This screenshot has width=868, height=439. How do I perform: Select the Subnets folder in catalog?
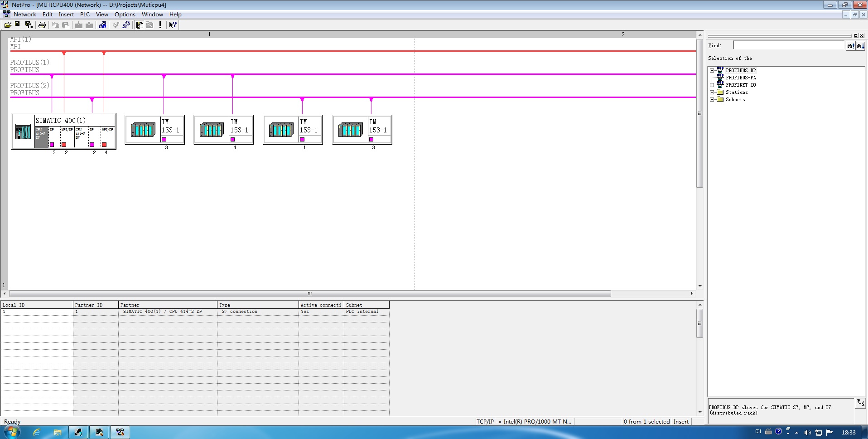(x=735, y=100)
